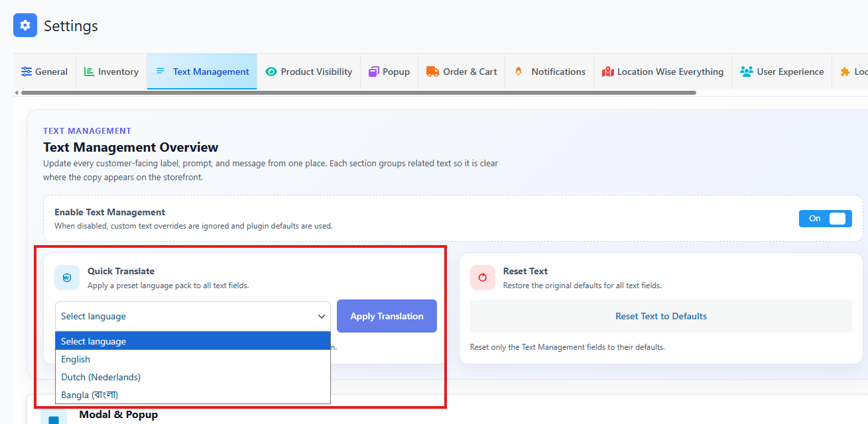Screen dimensions: 868x424
Task: Click the Modal & Popup heading
Action: click(119, 415)
